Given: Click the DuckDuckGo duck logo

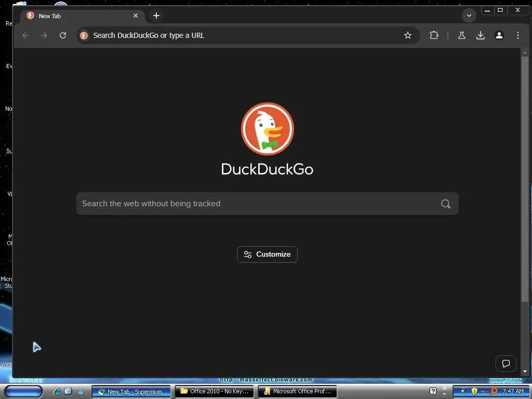Looking at the screenshot, I should click(268, 129).
